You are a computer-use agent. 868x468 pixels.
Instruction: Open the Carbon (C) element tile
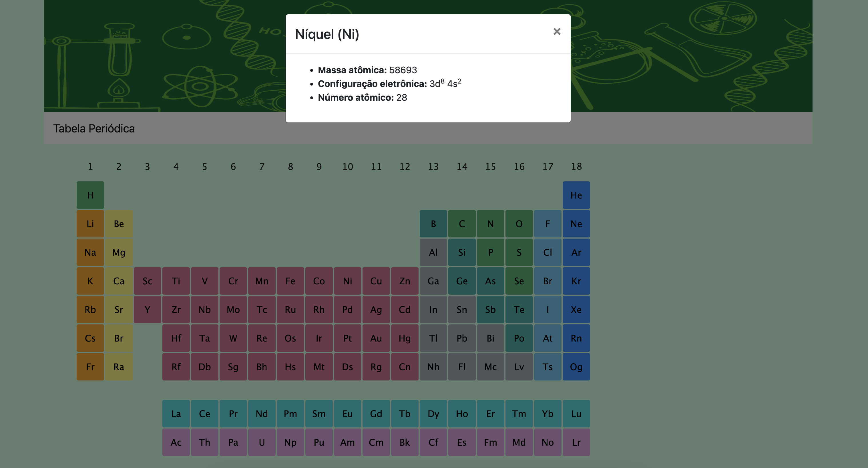[462, 223]
